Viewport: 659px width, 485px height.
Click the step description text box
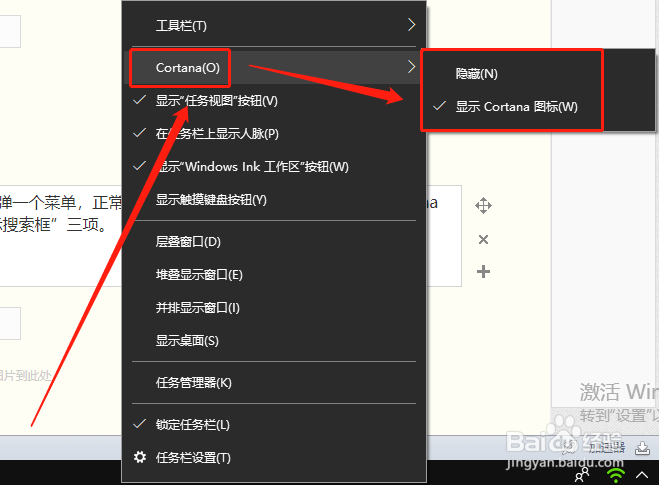click(230, 236)
